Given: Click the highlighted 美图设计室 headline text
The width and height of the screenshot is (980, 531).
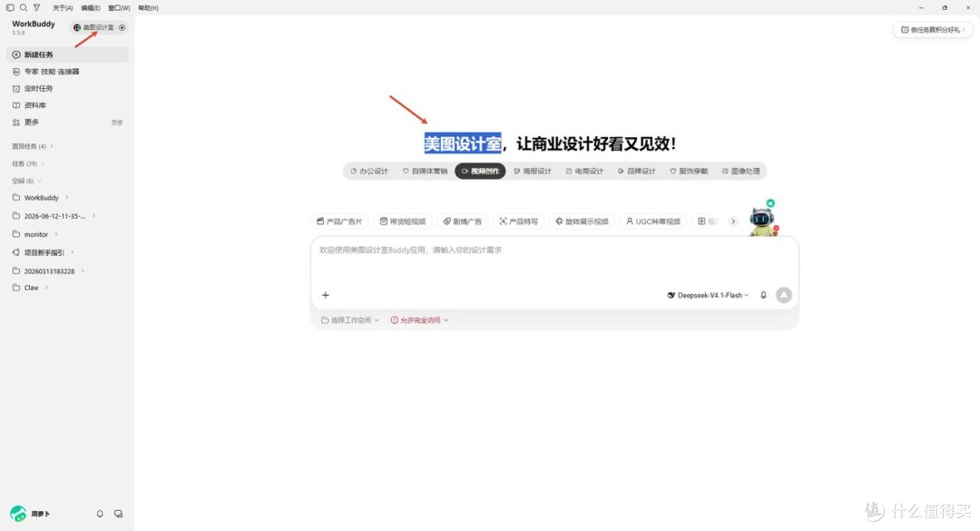Looking at the screenshot, I should point(463,143).
